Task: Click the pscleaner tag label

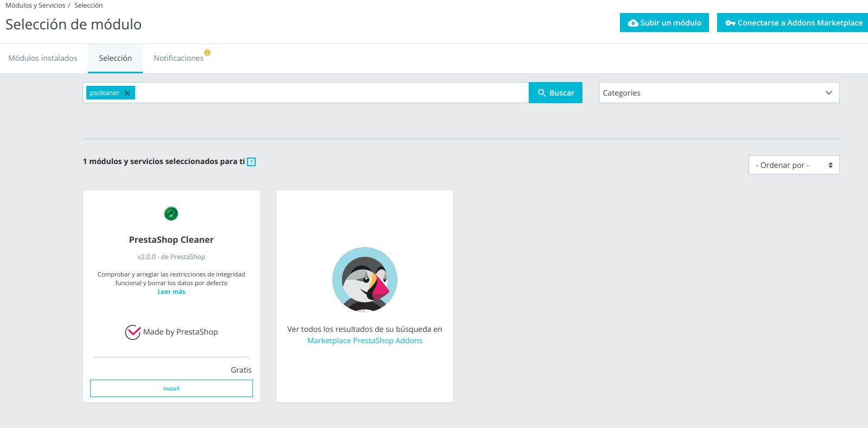Action: (x=104, y=93)
